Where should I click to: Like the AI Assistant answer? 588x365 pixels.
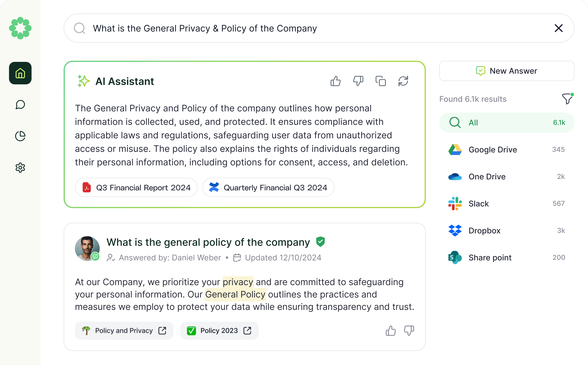[336, 81]
